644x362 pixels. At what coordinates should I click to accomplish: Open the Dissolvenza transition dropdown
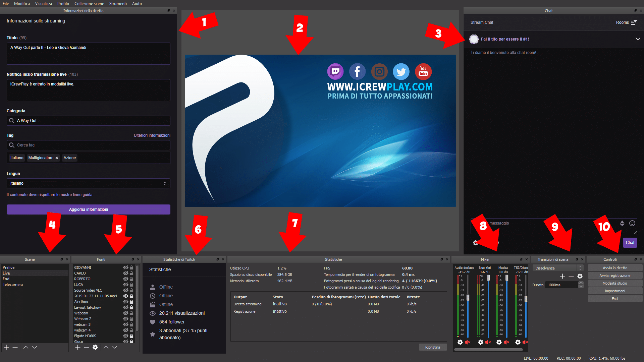click(558, 268)
